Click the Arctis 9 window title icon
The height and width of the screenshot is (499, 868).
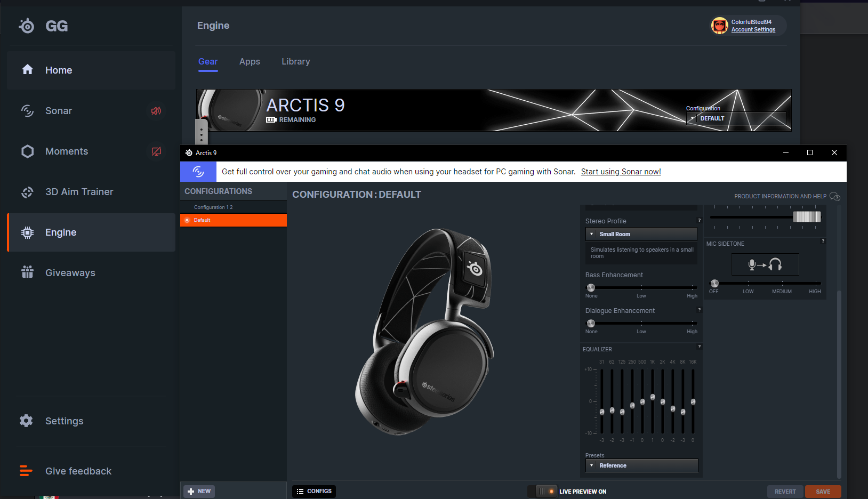click(x=189, y=153)
